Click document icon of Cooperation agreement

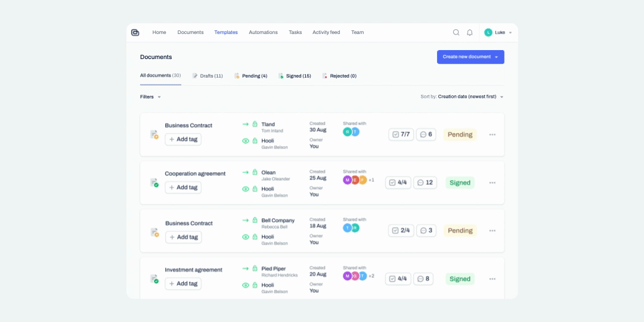point(154,183)
